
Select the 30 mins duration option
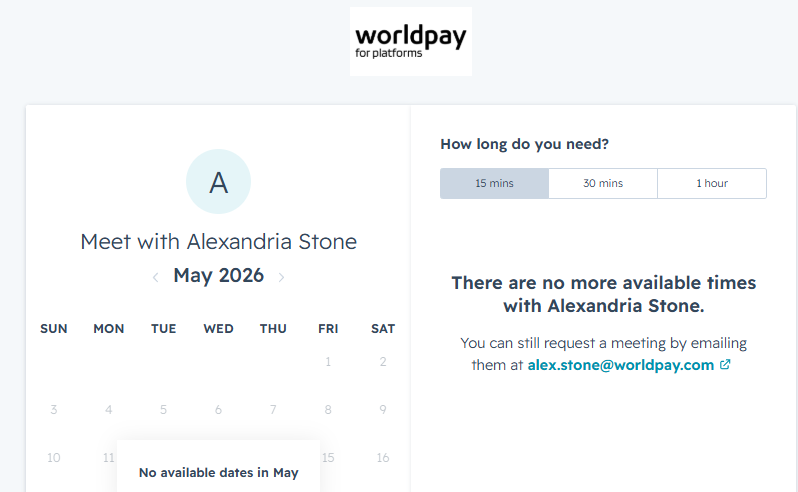coord(603,183)
